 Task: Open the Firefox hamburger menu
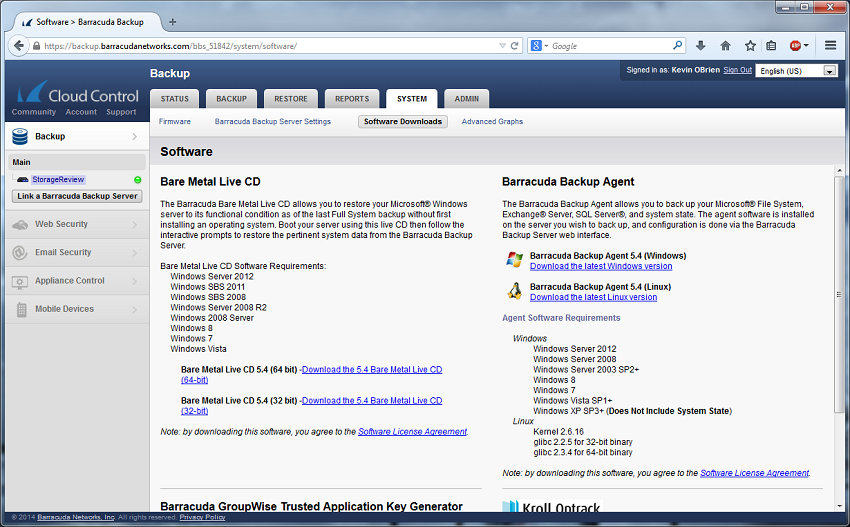coord(830,46)
